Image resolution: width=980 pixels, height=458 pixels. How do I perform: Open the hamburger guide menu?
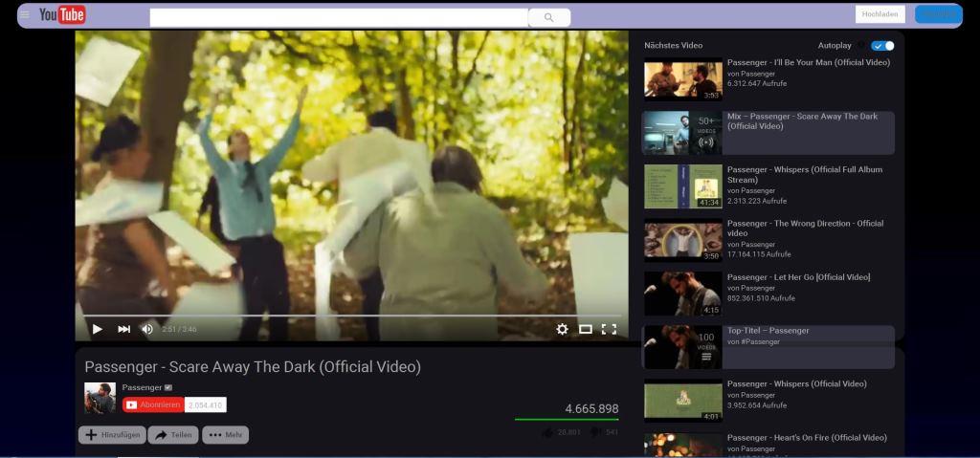25,14
